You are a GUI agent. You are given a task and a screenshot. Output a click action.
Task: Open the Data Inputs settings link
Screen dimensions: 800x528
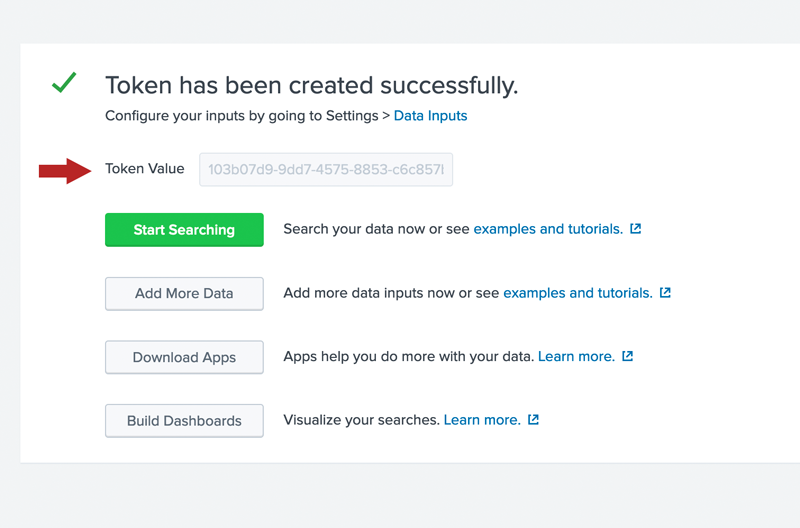[x=430, y=116]
